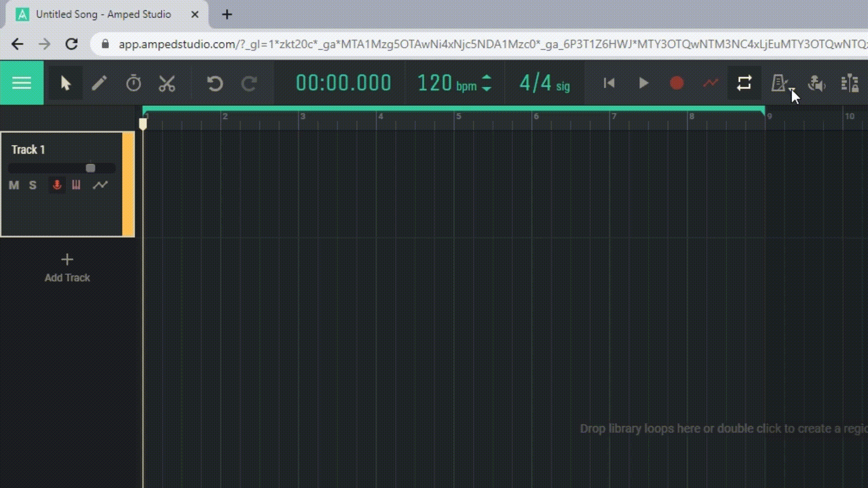Mute Track 1

14,185
